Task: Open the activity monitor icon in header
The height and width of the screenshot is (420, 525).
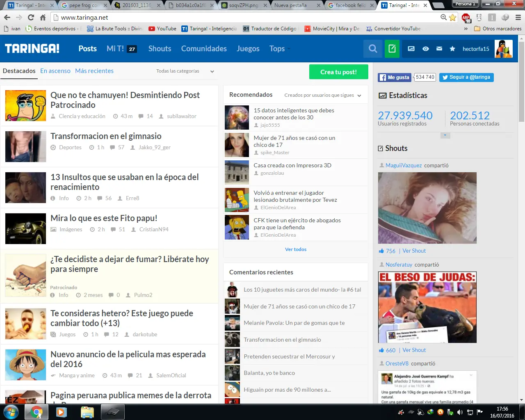Action: [411, 49]
